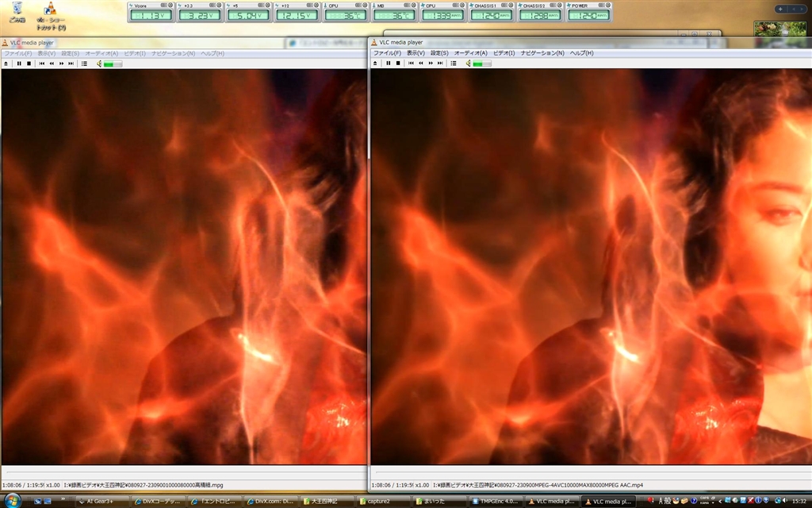
Task: Mute audio in the right VLC window (mp4)
Action: click(x=468, y=63)
